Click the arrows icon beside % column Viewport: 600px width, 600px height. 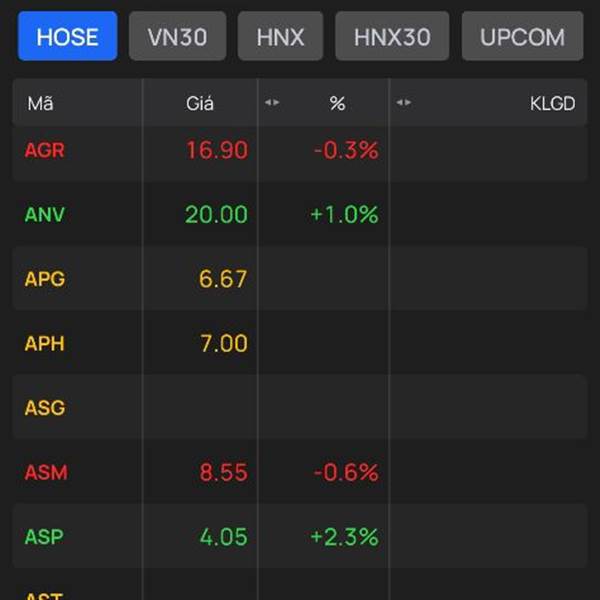(272, 103)
